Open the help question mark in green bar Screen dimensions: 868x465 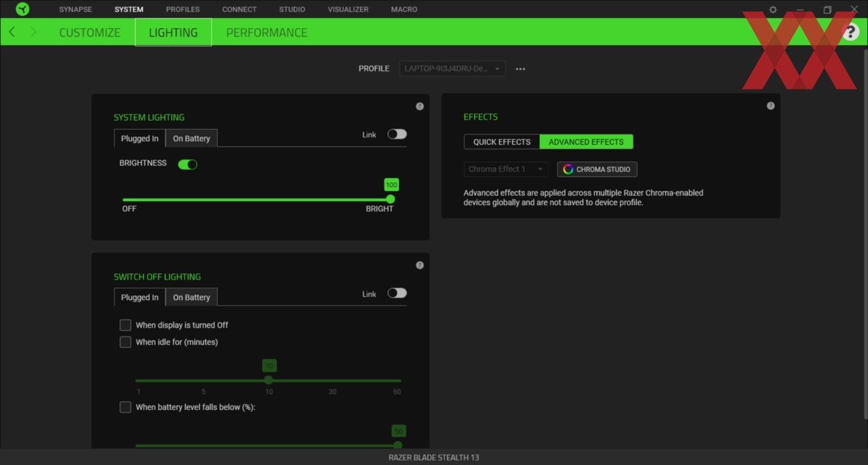(850, 32)
